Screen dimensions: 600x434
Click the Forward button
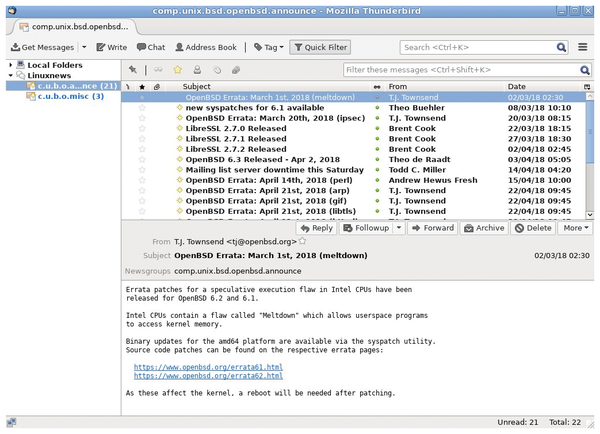coord(433,228)
